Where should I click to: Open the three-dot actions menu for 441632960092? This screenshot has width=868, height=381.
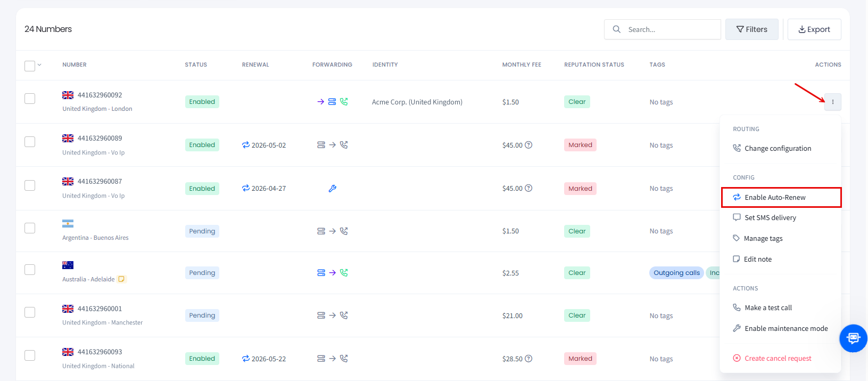pos(832,102)
